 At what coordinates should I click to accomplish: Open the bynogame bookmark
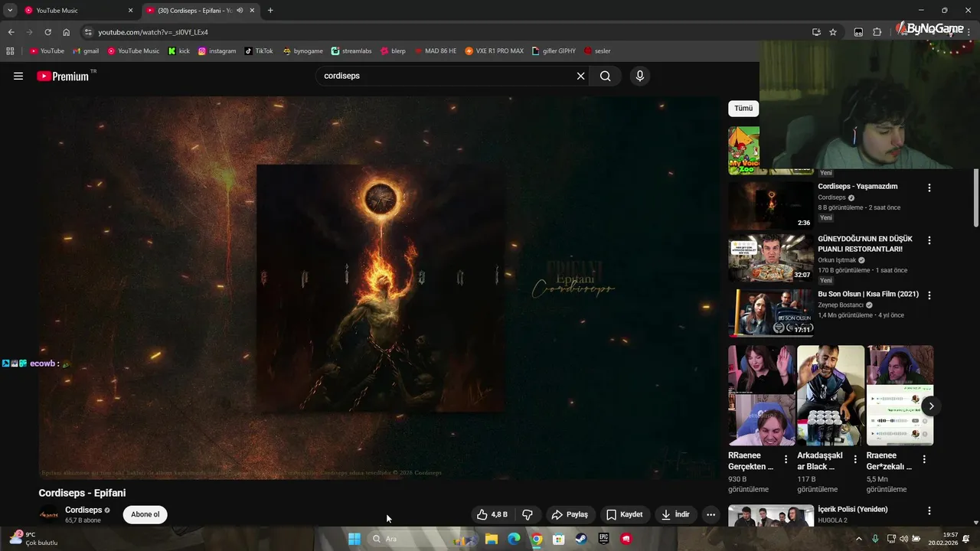302,51
